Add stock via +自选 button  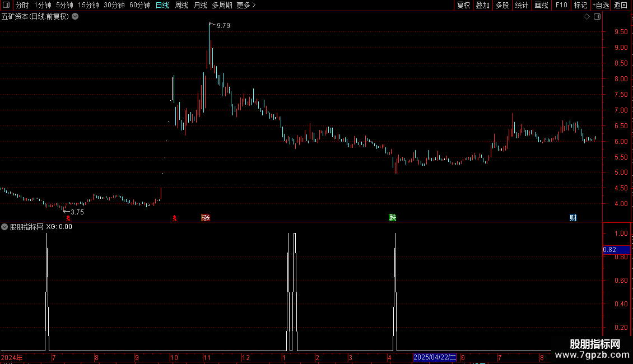point(601,5)
